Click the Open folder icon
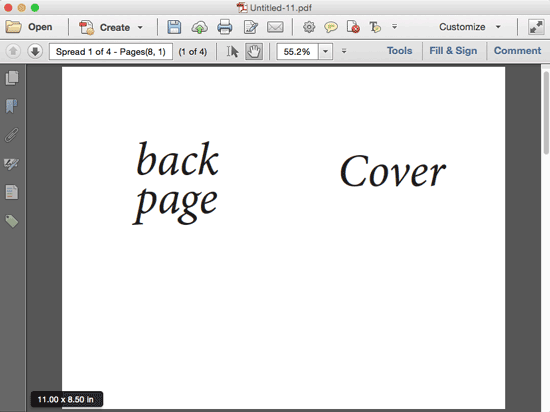This screenshot has width=550, height=412. click(13, 27)
